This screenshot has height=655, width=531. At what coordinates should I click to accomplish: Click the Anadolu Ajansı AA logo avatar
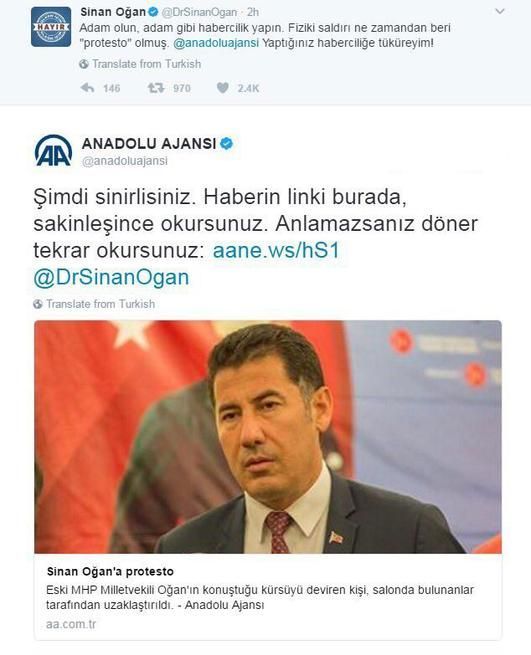(x=53, y=150)
